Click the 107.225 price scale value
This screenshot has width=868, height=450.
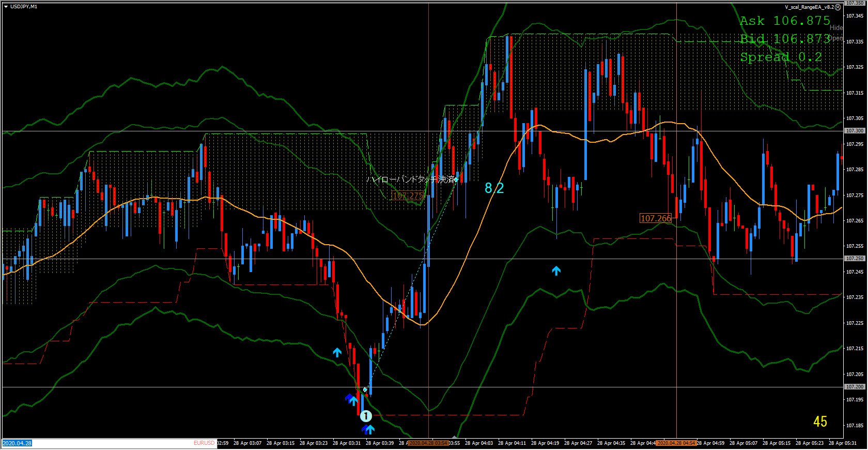(855, 323)
